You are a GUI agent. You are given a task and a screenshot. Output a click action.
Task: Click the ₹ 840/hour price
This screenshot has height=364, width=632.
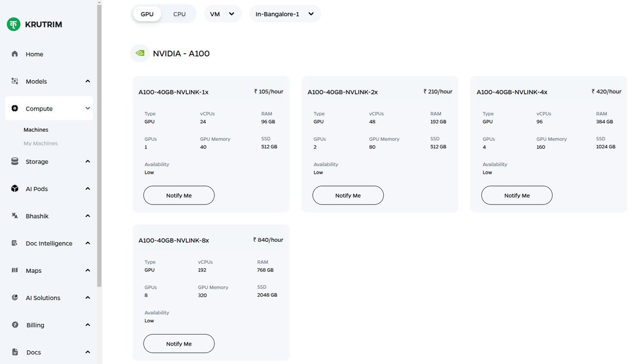pyautogui.click(x=268, y=240)
